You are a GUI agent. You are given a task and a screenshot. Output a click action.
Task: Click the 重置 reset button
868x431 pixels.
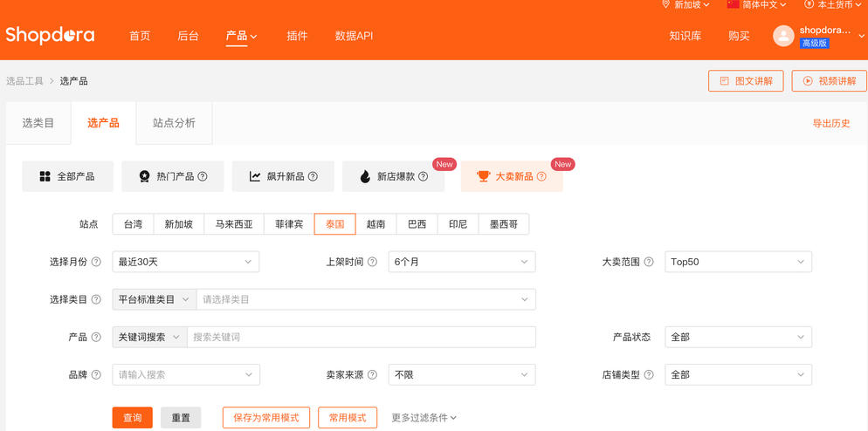click(181, 418)
